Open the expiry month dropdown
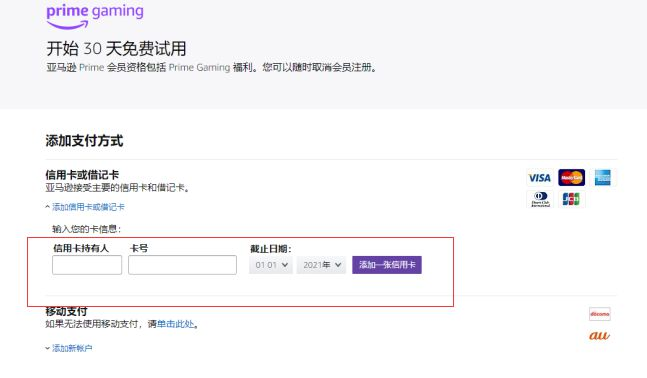This screenshot has width=647, height=378. 271,265
